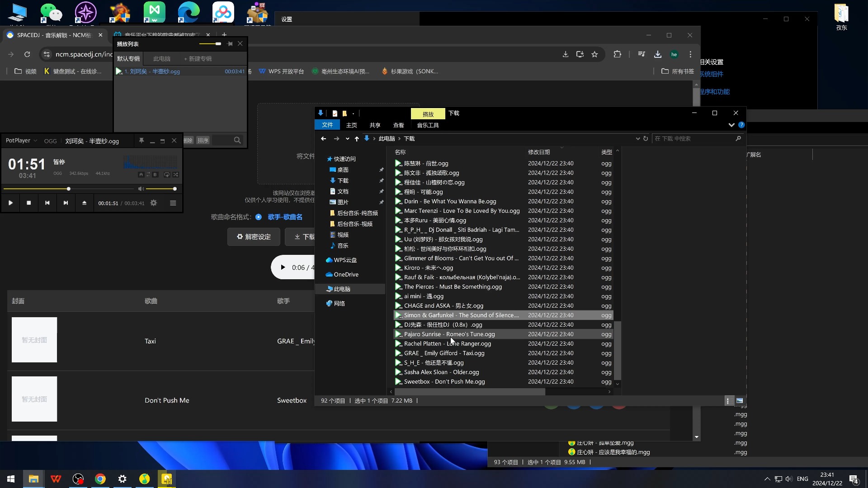Click the Explorer file list vertical scrollbar
Image resolution: width=868 pixels, height=488 pixels.
618,350
